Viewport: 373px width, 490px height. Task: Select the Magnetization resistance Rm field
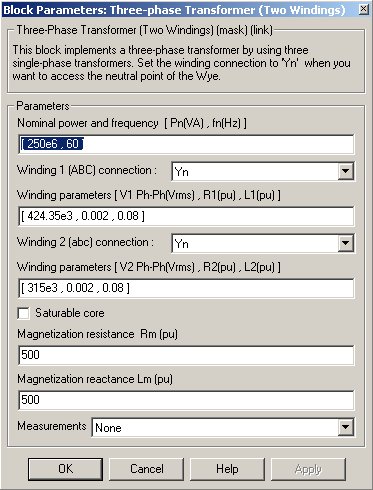pyautogui.click(x=186, y=355)
